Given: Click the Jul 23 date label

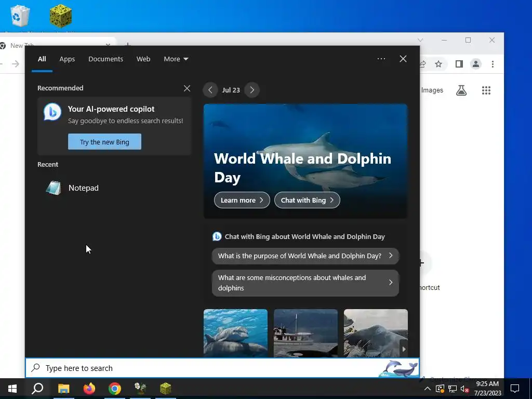Looking at the screenshot, I should tap(231, 90).
